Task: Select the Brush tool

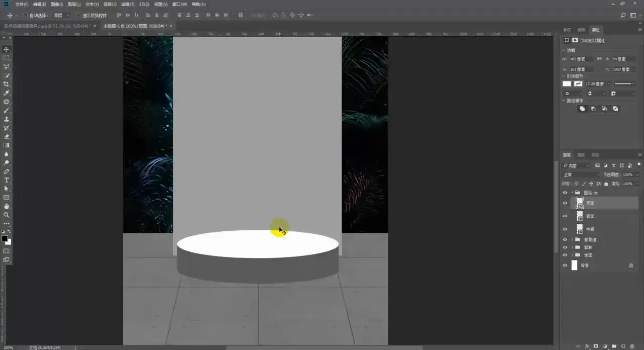Action: click(x=7, y=110)
